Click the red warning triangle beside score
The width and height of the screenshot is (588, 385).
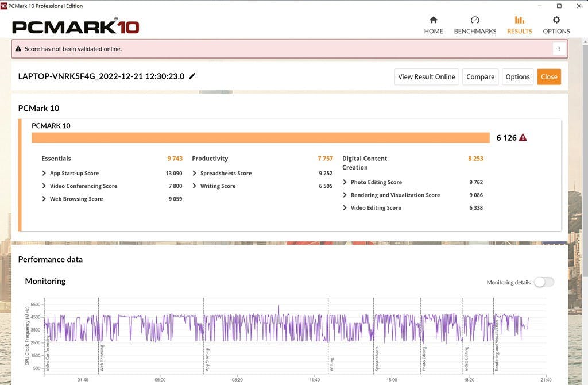click(523, 138)
